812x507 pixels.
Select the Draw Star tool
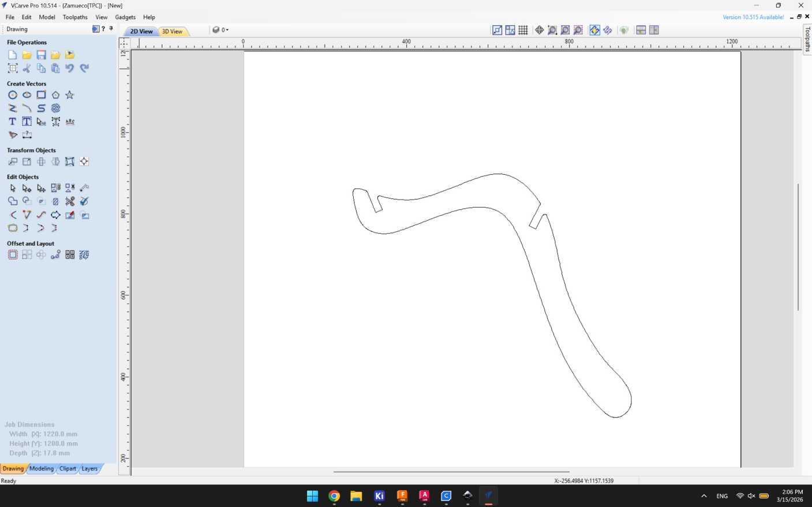point(70,95)
